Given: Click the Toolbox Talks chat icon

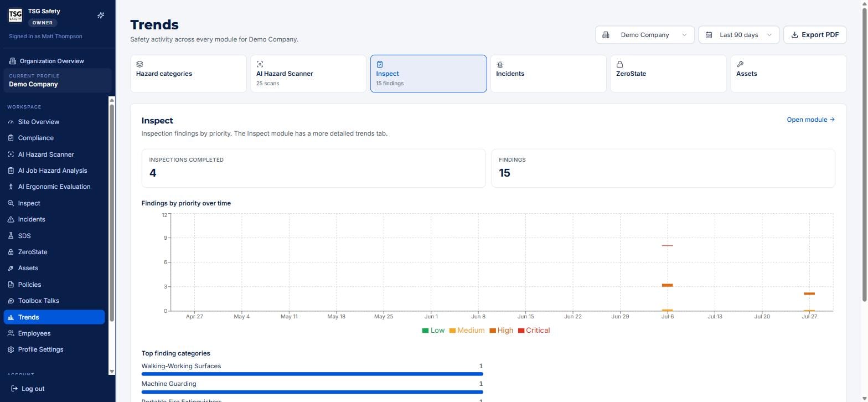Looking at the screenshot, I should click(x=11, y=301).
